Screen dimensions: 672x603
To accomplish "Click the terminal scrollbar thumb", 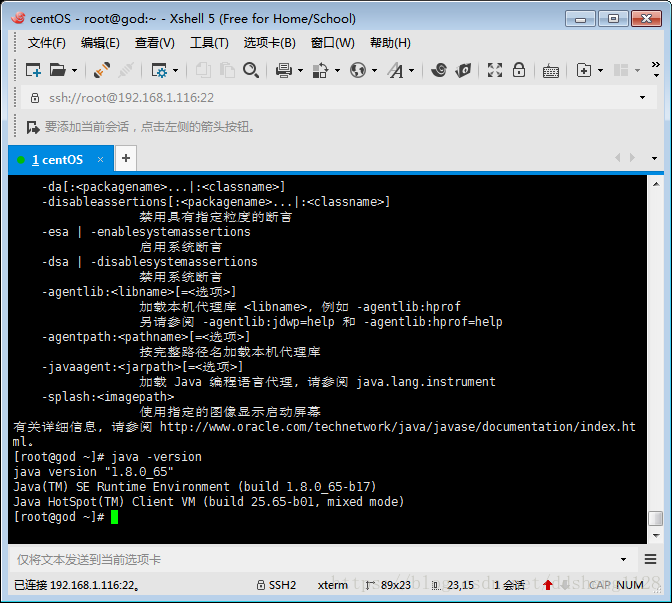I will pyautogui.click(x=656, y=518).
